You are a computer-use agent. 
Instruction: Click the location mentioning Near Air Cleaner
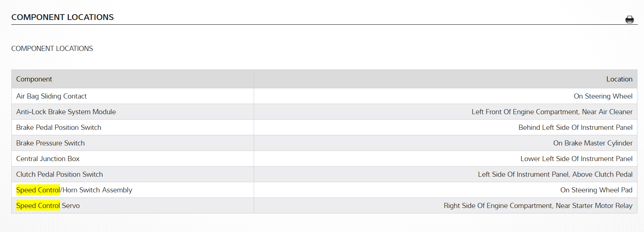pyautogui.click(x=552, y=112)
